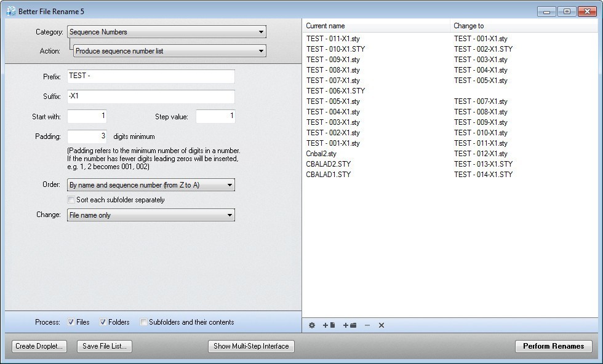Open the Order dropdown

point(151,185)
